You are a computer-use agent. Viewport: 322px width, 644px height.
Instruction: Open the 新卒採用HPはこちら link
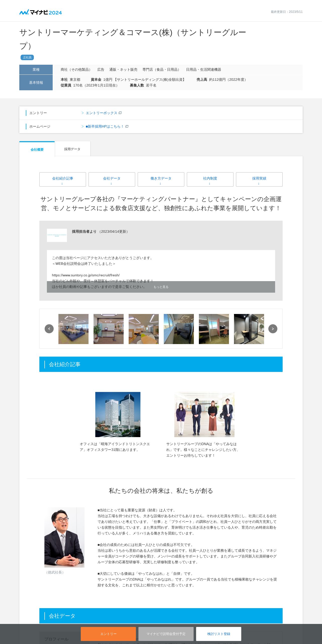click(x=105, y=127)
